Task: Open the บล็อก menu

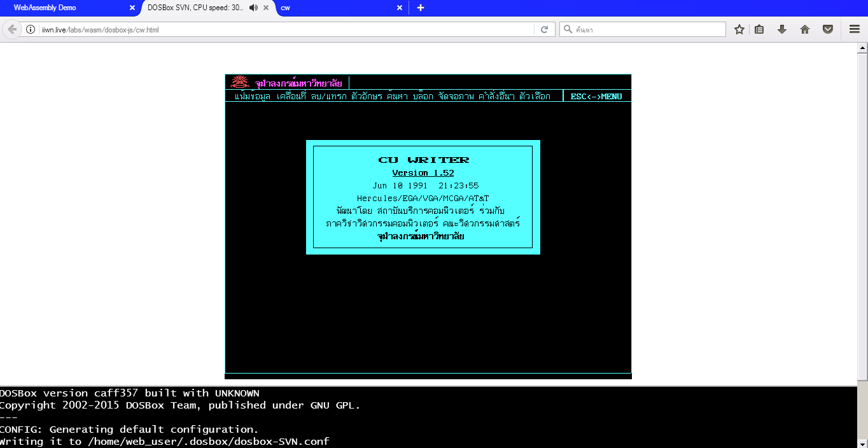Action: point(423,96)
